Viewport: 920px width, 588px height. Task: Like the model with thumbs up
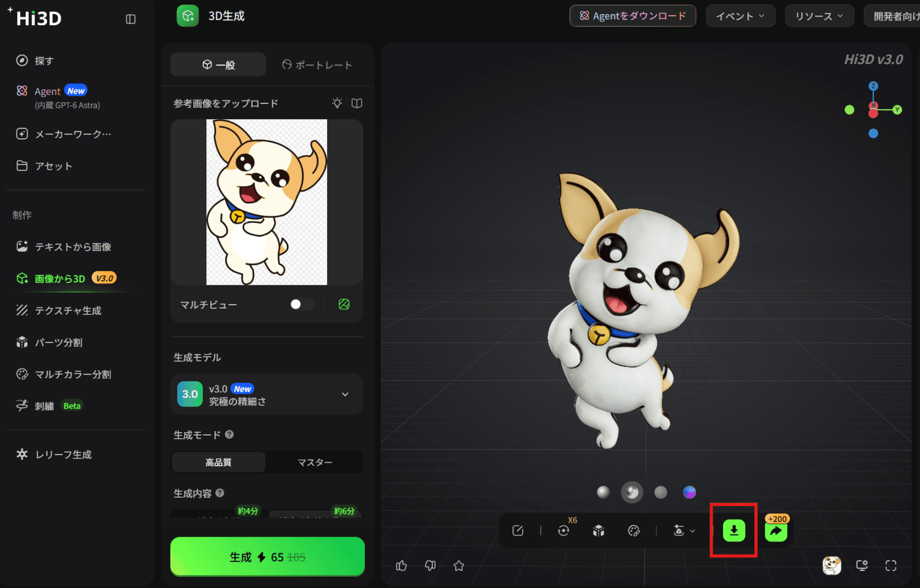click(401, 566)
